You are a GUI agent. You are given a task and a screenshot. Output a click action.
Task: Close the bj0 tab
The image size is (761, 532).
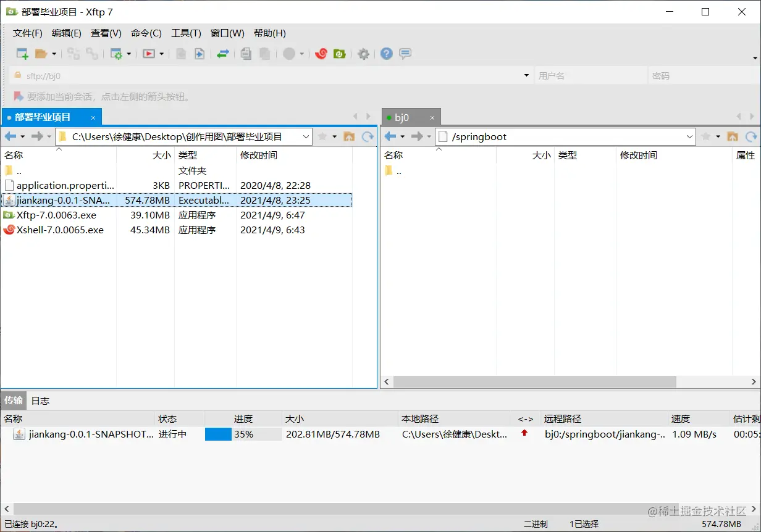[432, 117]
